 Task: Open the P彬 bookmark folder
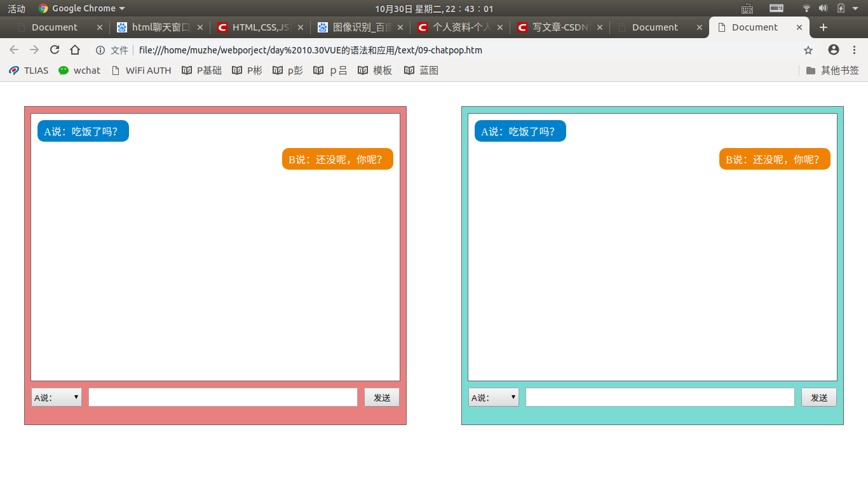[x=247, y=71]
